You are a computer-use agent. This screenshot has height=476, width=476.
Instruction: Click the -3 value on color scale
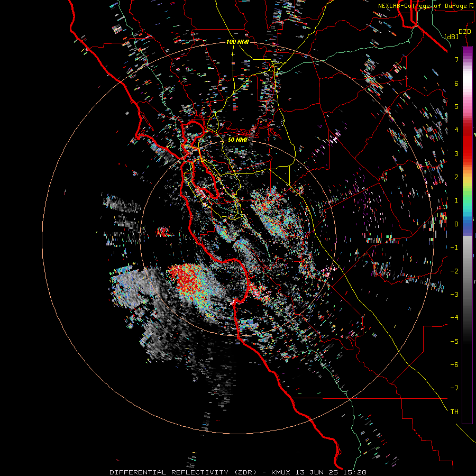pos(454,294)
